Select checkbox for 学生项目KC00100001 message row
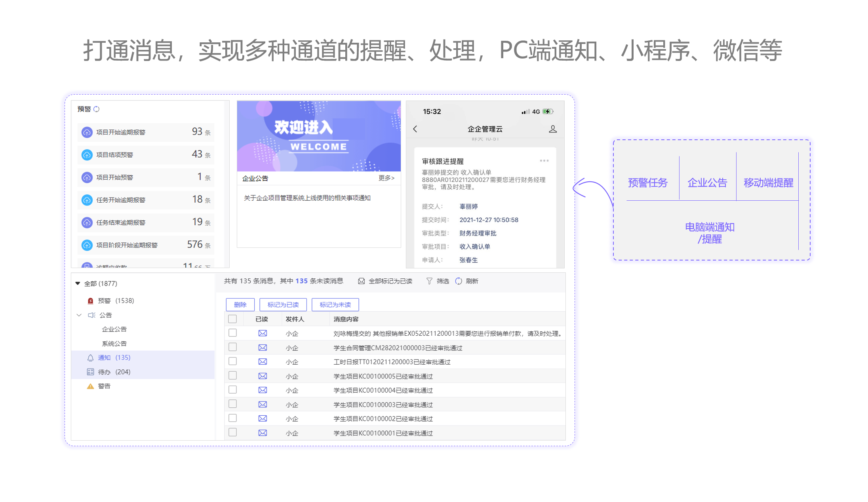The width and height of the screenshot is (868, 502). point(232,433)
